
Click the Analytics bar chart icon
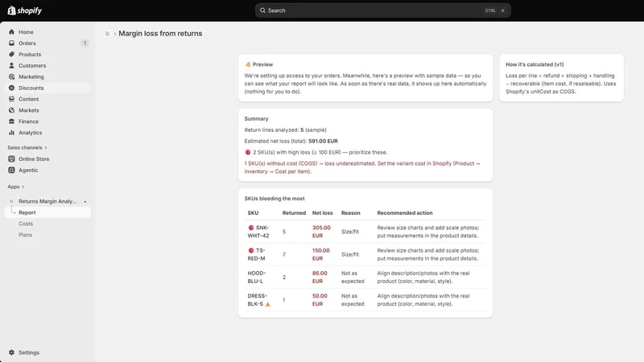(x=11, y=133)
